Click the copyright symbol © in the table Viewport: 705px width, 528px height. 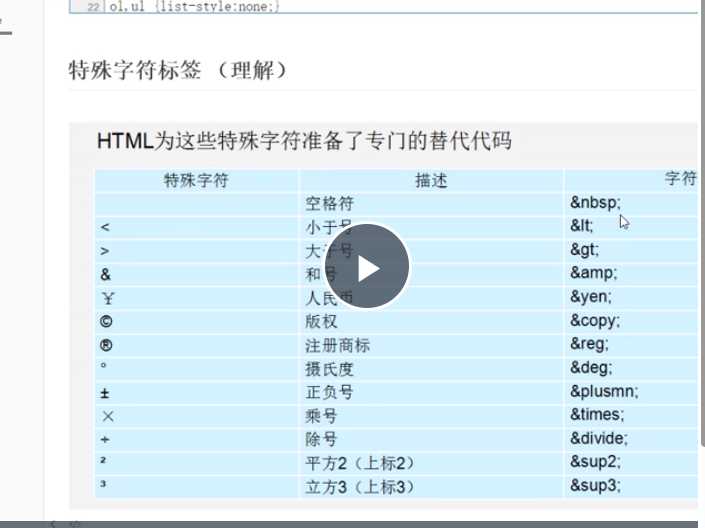(106, 322)
